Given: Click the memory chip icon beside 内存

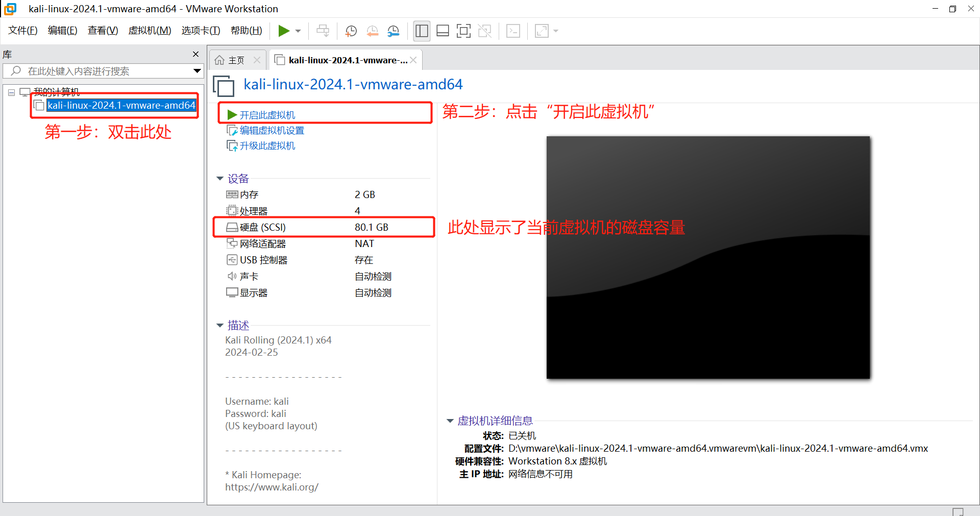Looking at the screenshot, I should [232, 194].
